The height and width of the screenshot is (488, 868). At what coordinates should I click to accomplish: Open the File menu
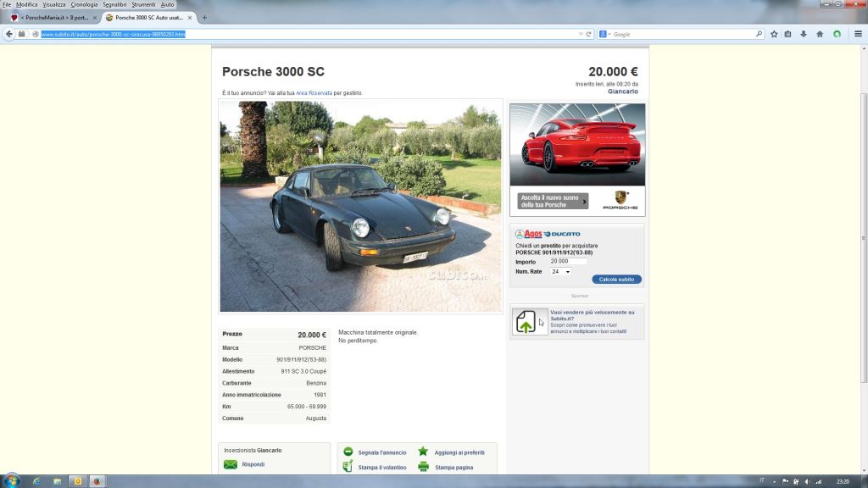click(x=7, y=4)
